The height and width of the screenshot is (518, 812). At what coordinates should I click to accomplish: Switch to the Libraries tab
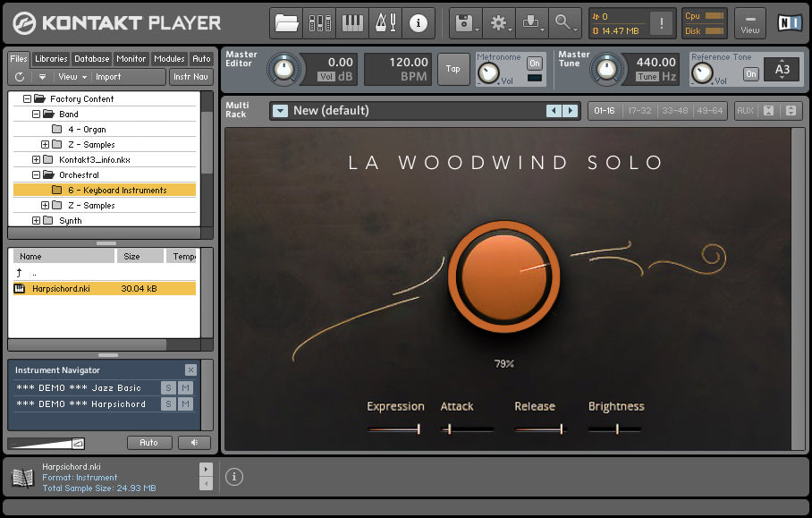coord(51,59)
